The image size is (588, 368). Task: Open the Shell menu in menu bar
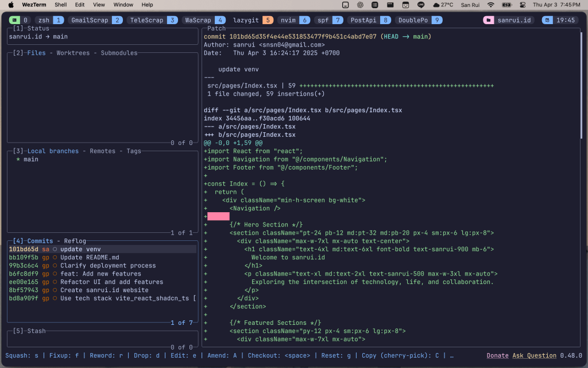(60, 5)
